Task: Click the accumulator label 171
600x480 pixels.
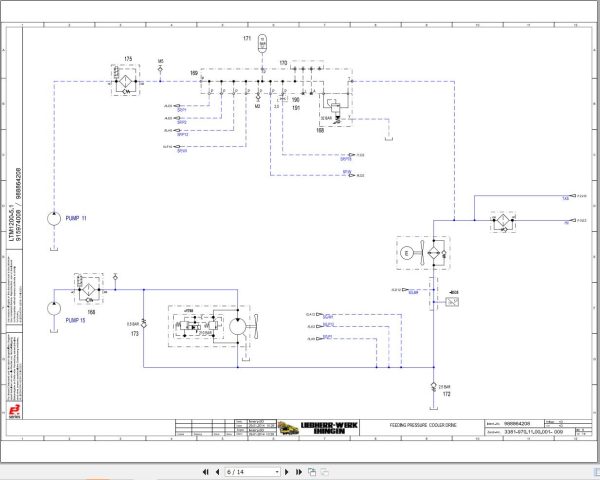Action: 247,38
